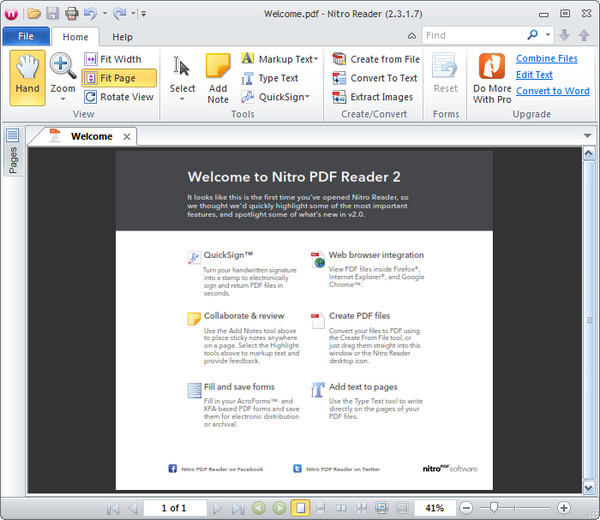The image size is (600, 520).
Task: Open the File menu
Action: [25, 37]
